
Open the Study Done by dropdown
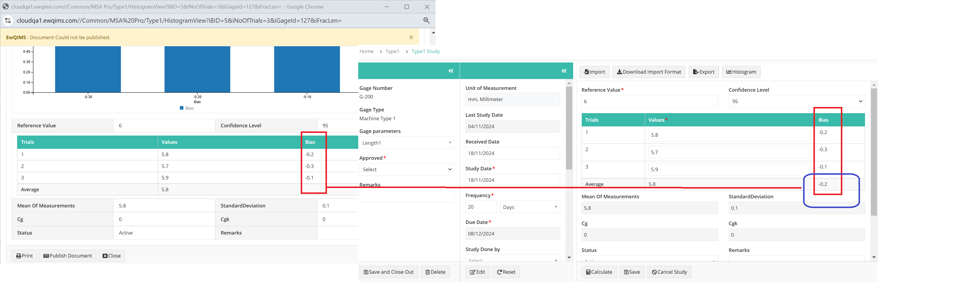tap(512, 258)
